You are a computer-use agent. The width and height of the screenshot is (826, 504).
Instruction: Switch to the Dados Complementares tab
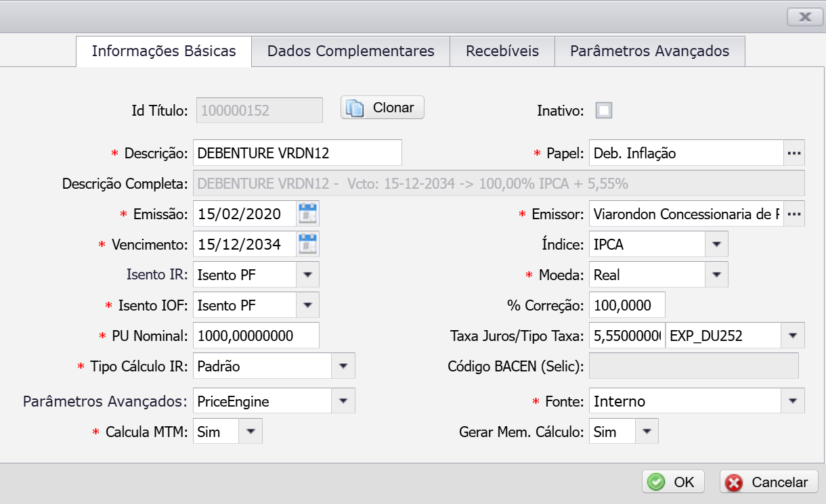(x=351, y=51)
